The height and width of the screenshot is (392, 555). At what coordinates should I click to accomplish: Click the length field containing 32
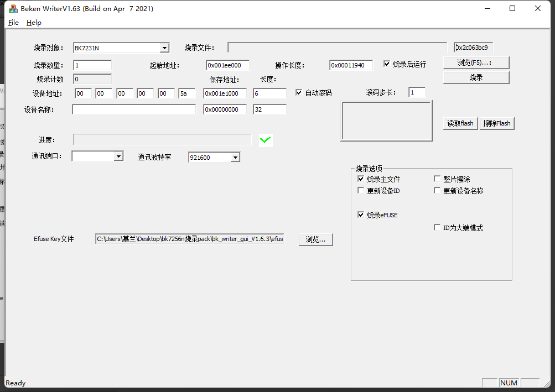269,109
